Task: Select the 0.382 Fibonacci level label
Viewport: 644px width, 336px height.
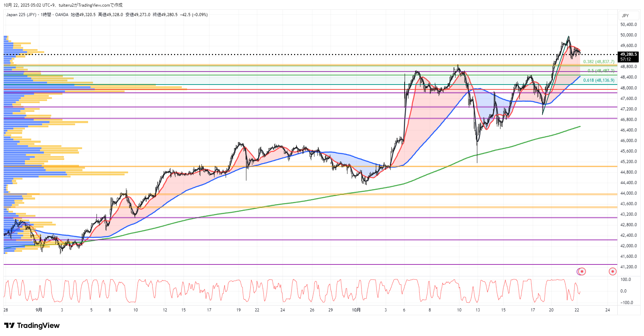Action: click(x=598, y=62)
